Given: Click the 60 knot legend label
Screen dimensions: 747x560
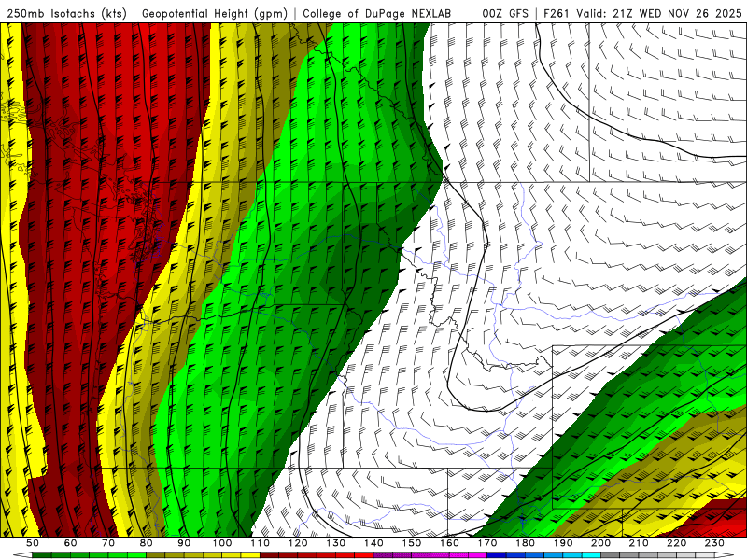Looking at the screenshot, I should pos(70,543).
